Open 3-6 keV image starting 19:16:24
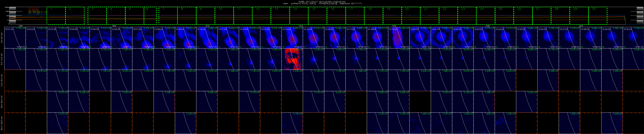 pyautogui.click(x=335, y=38)
